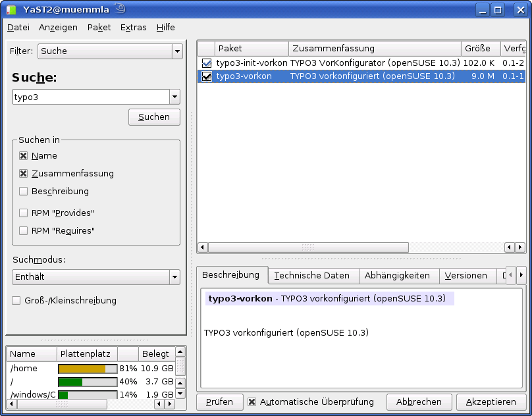Click the 3.7 GB used value
Screen dimensions: 532x416
point(159,382)
